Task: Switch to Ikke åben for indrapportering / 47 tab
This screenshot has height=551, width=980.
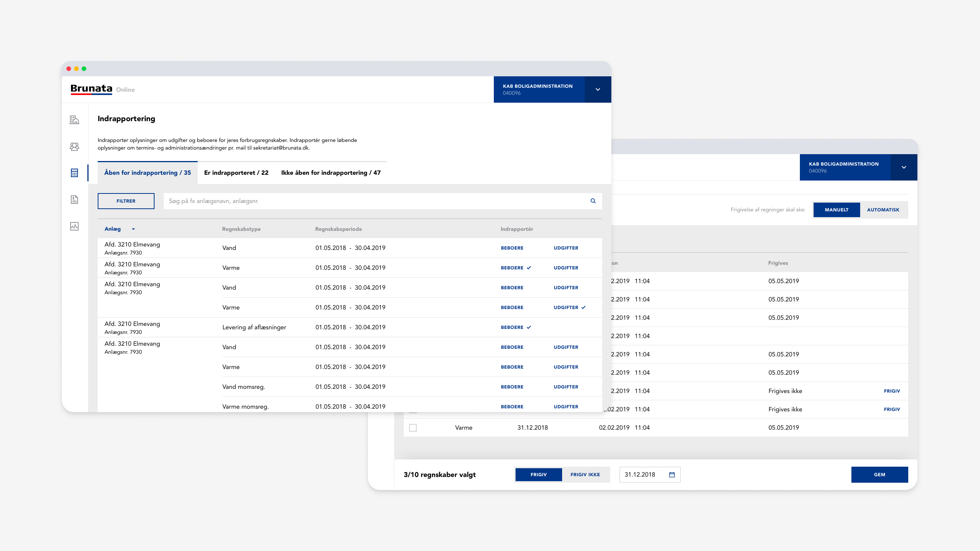Action: click(331, 173)
